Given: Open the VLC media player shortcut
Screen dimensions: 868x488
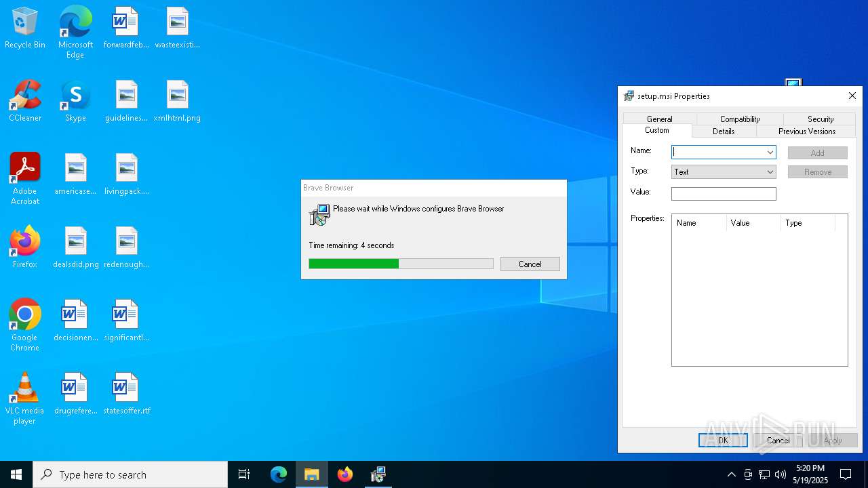Looking at the screenshot, I should click(x=25, y=399).
